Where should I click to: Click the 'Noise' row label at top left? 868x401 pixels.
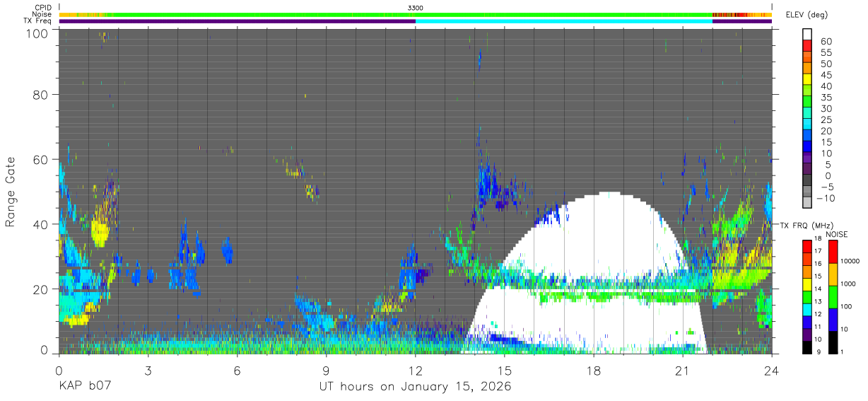pos(42,14)
